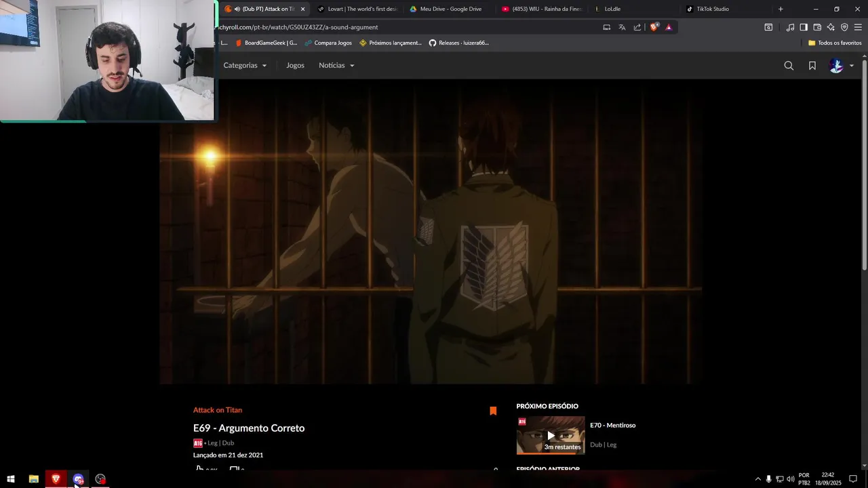Close the Attack on Titan tab
Image resolution: width=868 pixels, height=488 pixels.
coord(302,9)
